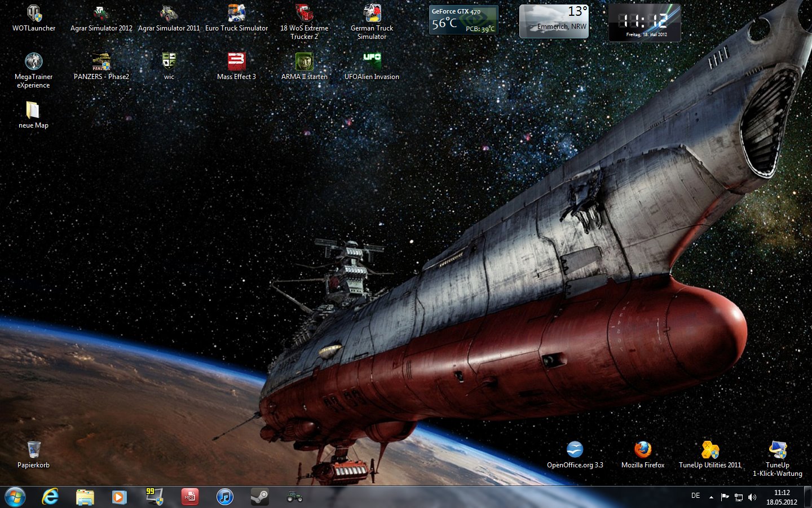Click the Mozilla Firefox desktop icon
This screenshot has width=812, height=508.
coord(642,450)
